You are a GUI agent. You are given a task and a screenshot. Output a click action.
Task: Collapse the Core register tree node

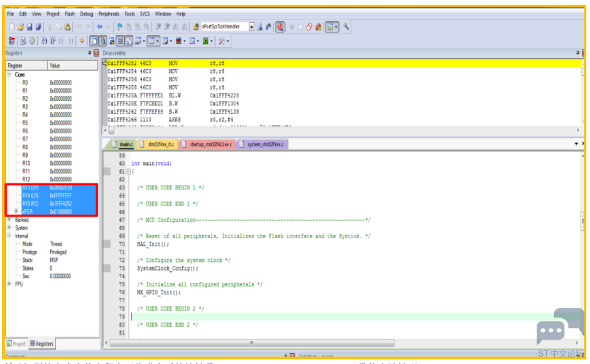[9, 74]
